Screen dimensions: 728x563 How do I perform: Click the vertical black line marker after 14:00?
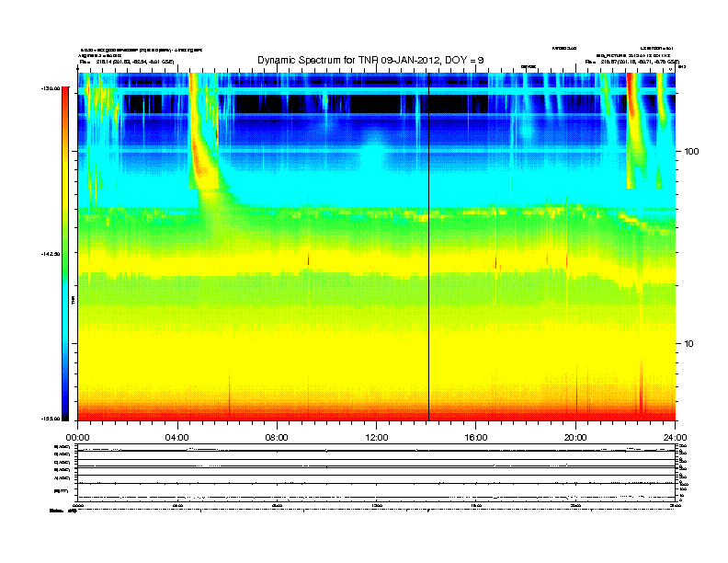(428, 247)
